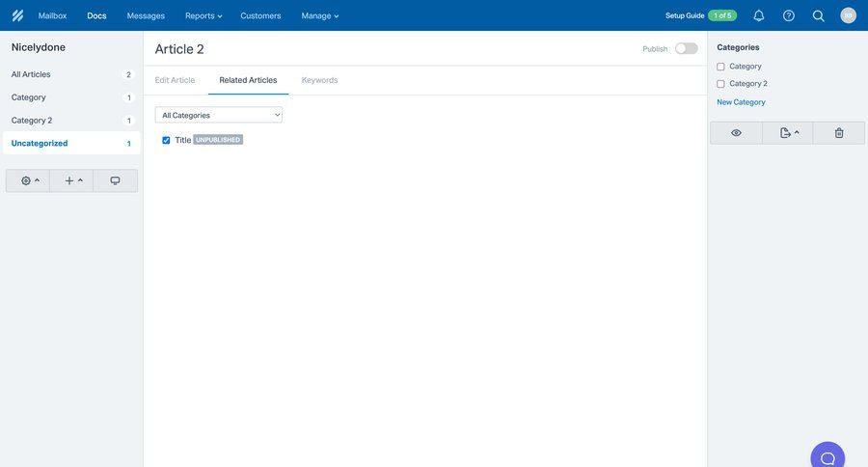The image size is (868, 467).
Task: Click the UNPUBLISHED badge
Action: 218,140
